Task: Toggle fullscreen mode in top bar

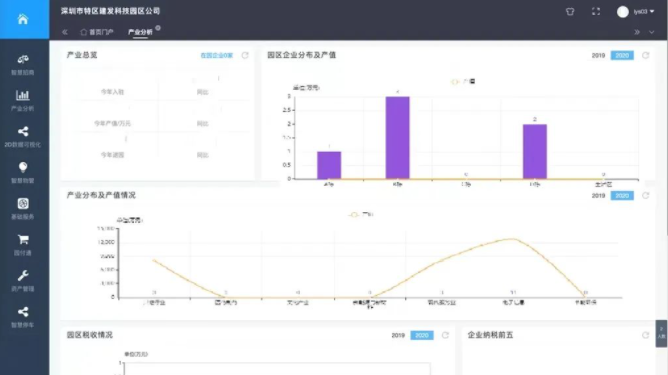Action: [596, 12]
